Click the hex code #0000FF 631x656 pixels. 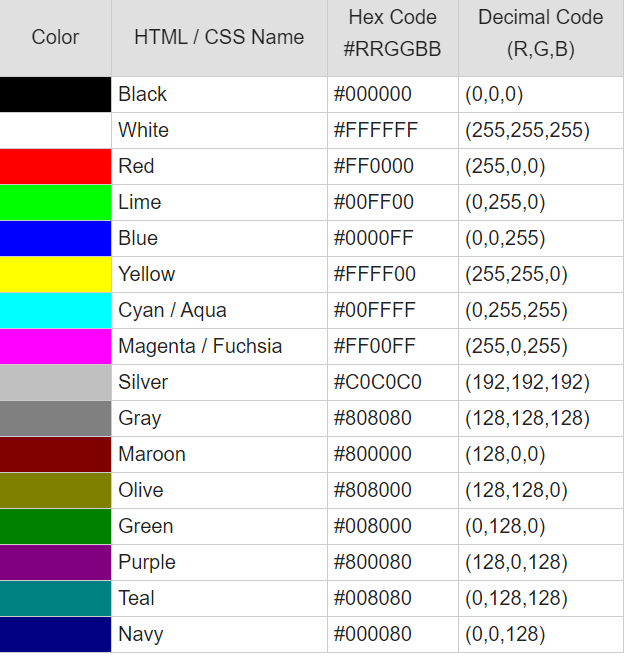(x=374, y=238)
